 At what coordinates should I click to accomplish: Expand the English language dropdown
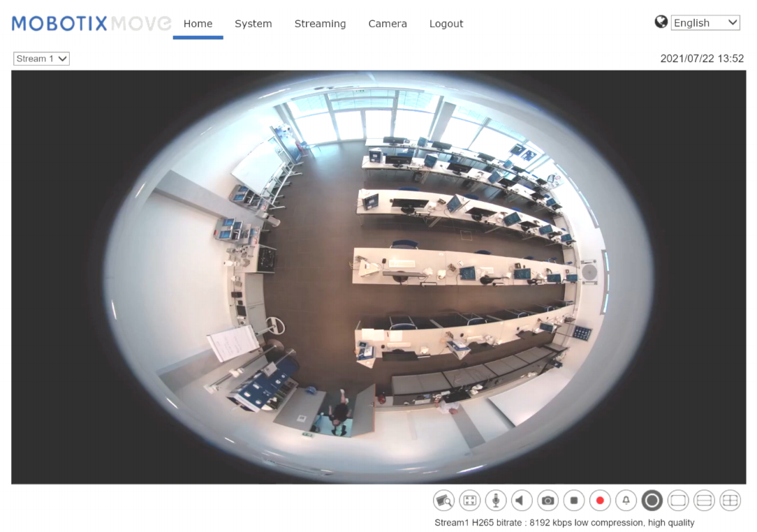[x=705, y=23]
